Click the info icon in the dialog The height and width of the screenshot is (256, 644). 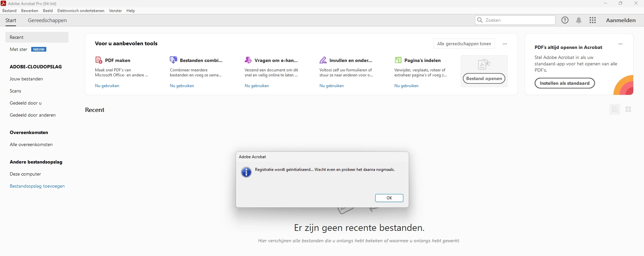pyautogui.click(x=246, y=173)
